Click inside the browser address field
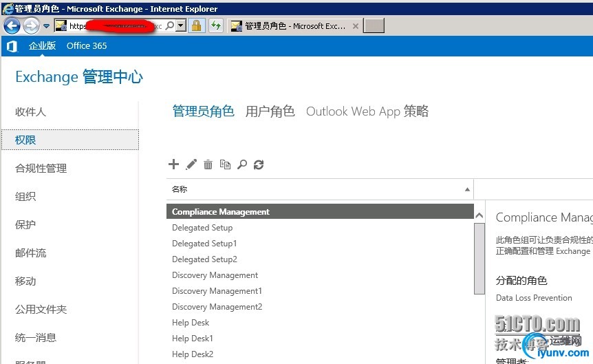This screenshot has width=593, height=364. click(116, 25)
